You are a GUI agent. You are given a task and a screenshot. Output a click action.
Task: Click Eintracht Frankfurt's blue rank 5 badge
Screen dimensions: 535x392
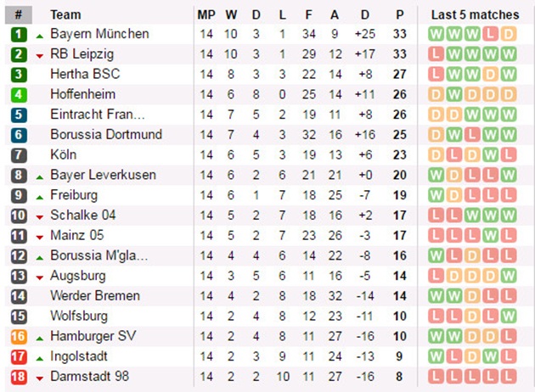click(x=19, y=115)
